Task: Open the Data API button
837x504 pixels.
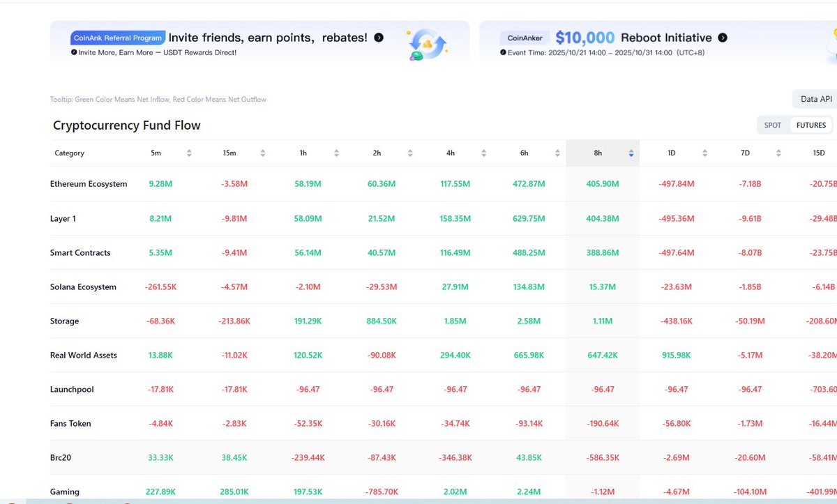Action: (x=816, y=99)
